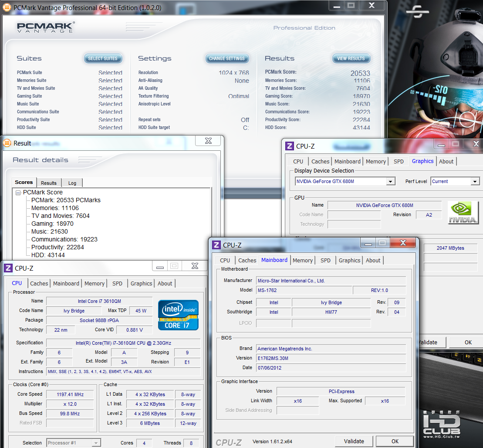Click the Threads 8 value
Image resolution: width=483 pixels, height=448 pixels.
[x=191, y=443]
